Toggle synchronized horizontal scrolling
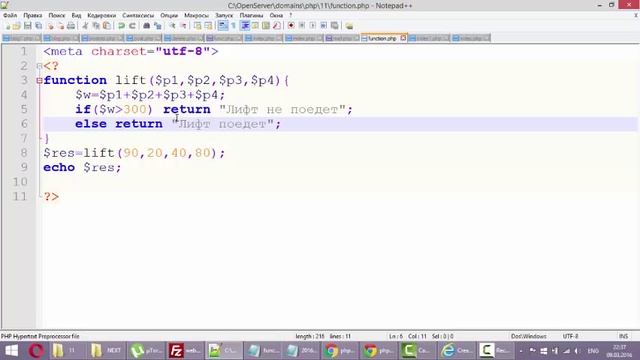 [x=208, y=26]
